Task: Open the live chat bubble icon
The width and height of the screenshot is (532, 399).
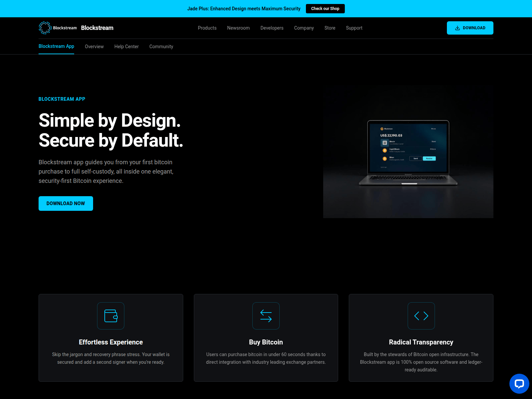Action: pyautogui.click(x=519, y=383)
